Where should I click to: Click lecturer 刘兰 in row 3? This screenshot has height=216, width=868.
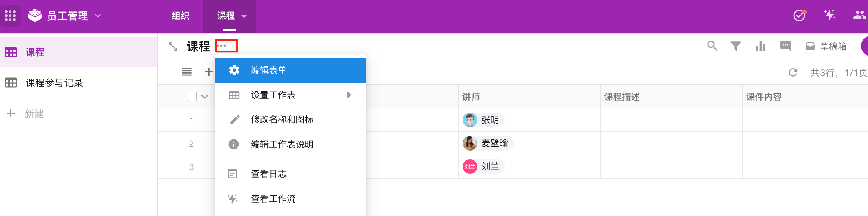tap(483, 167)
